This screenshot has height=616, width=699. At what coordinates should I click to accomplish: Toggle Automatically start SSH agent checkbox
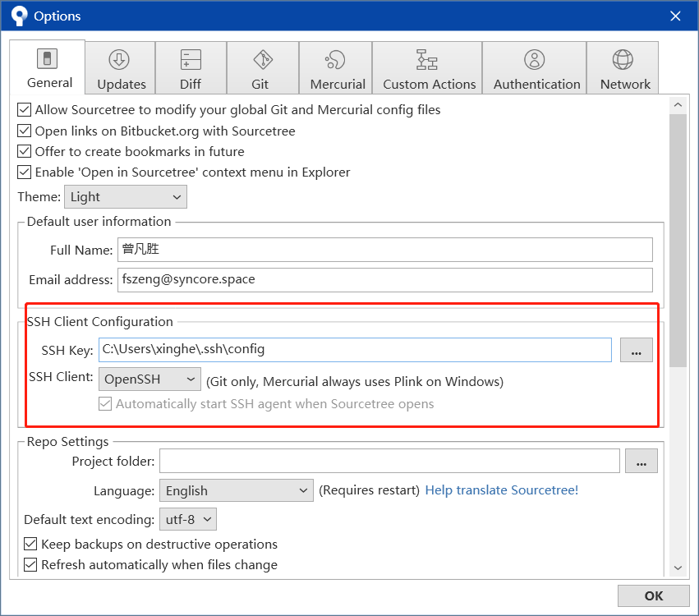point(105,404)
